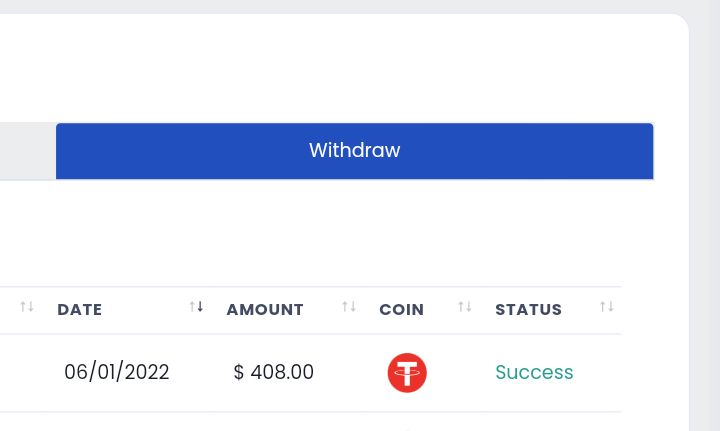Sort by Status using its arrow icon

[607, 306]
